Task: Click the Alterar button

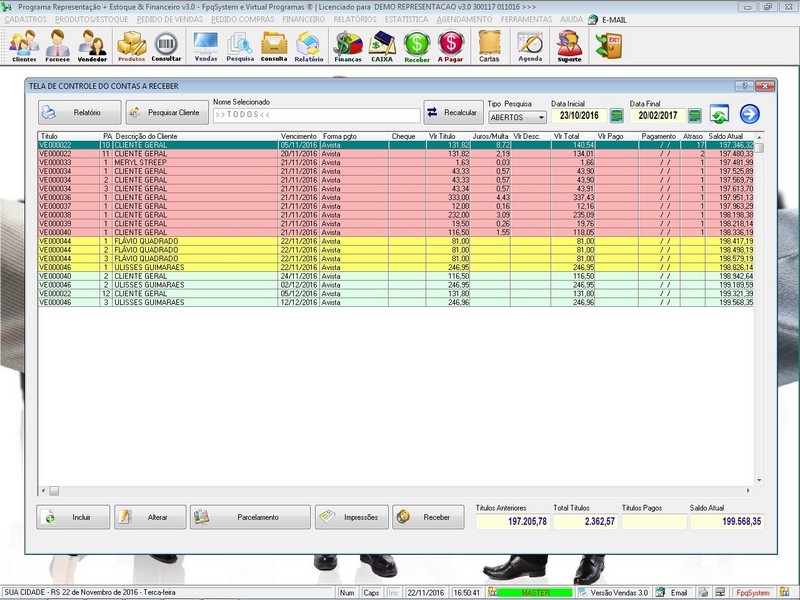Action: (x=150, y=517)
